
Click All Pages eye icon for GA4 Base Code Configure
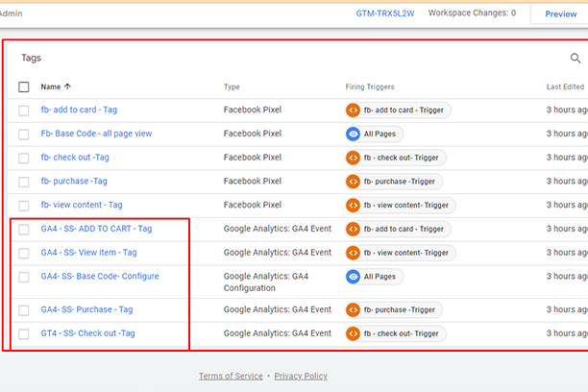tap(353, 277)
